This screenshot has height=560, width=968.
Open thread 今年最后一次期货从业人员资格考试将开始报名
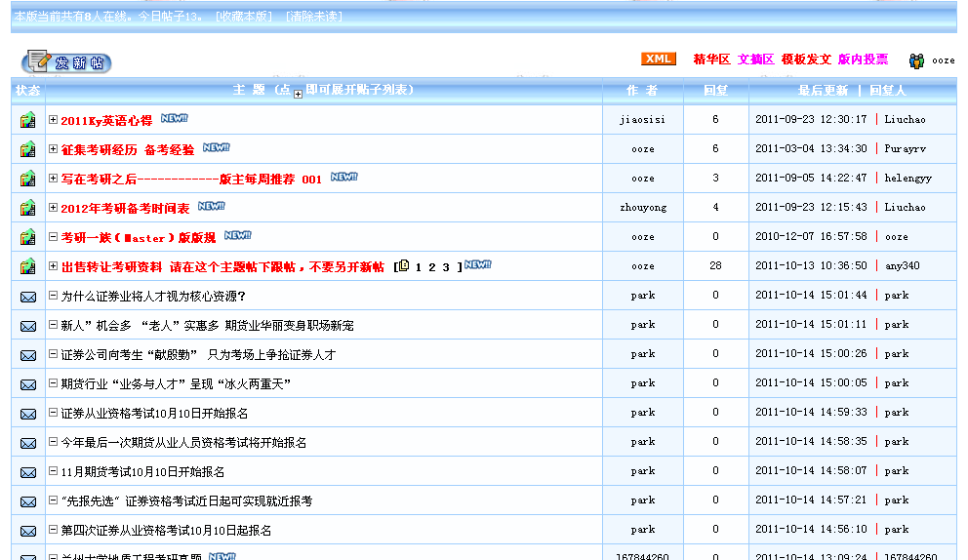click(184, 443)
